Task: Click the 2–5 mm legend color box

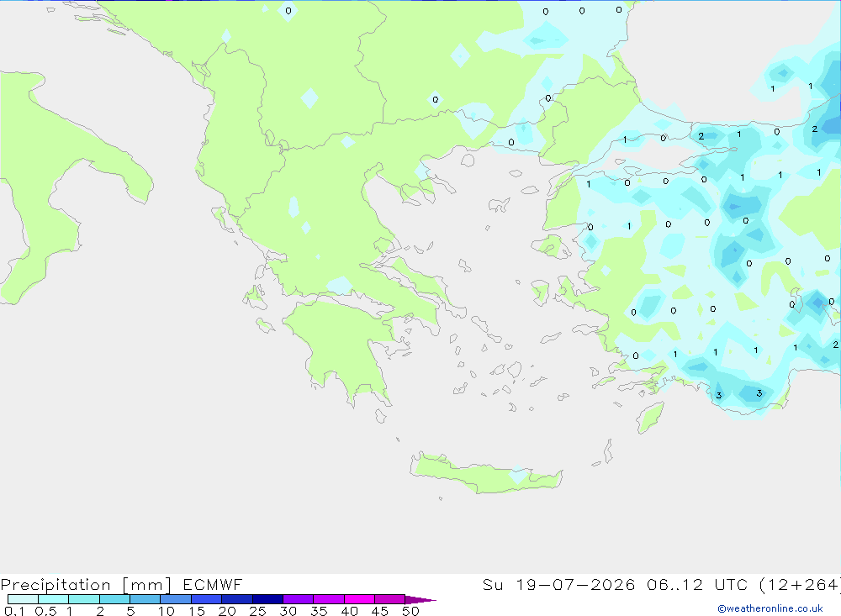Action: (x=114, y=599)
